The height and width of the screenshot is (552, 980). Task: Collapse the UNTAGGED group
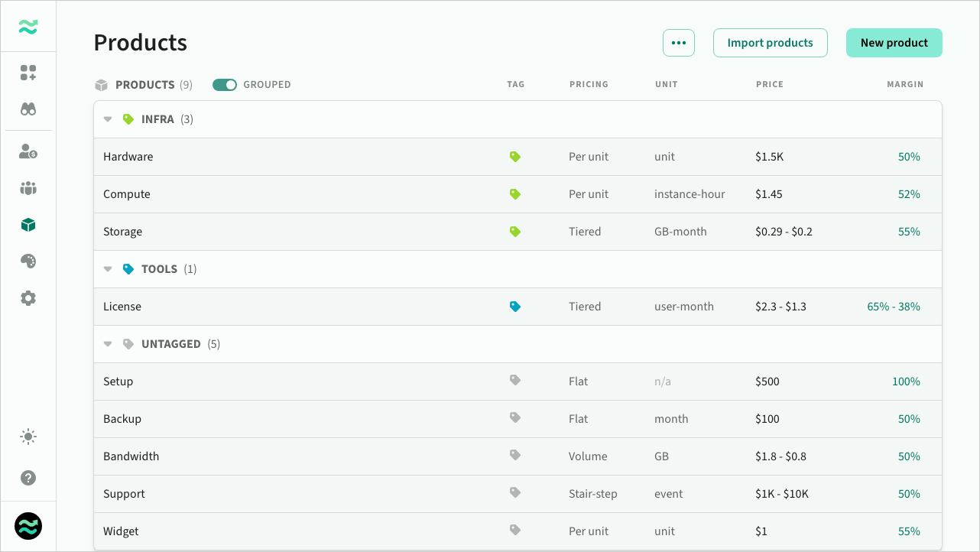click(x=108, y=344)
